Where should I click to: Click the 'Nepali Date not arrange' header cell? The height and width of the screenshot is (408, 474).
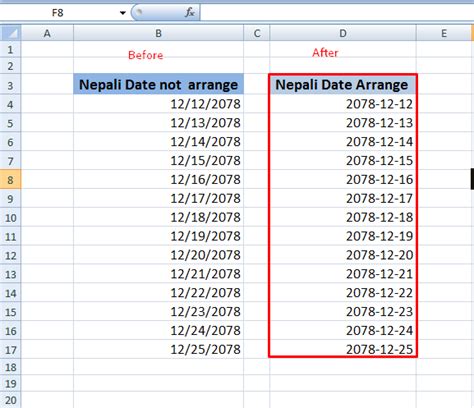(159, 84)
